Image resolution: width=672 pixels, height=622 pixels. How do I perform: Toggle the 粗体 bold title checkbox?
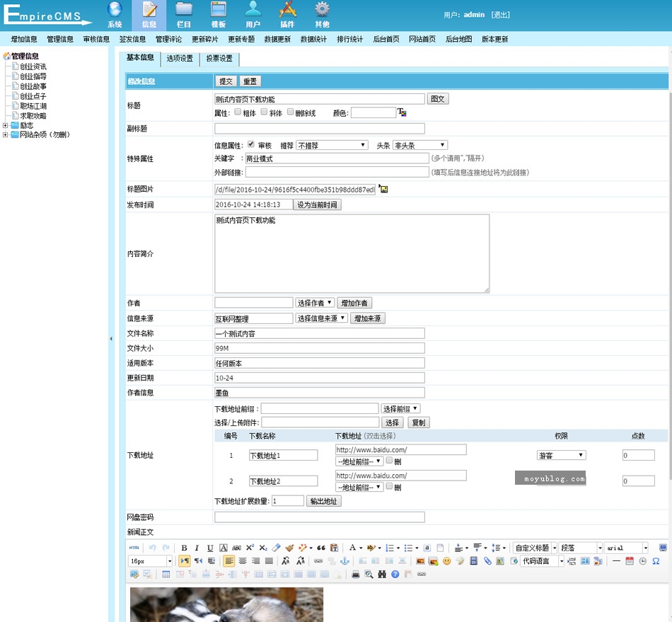238,112
